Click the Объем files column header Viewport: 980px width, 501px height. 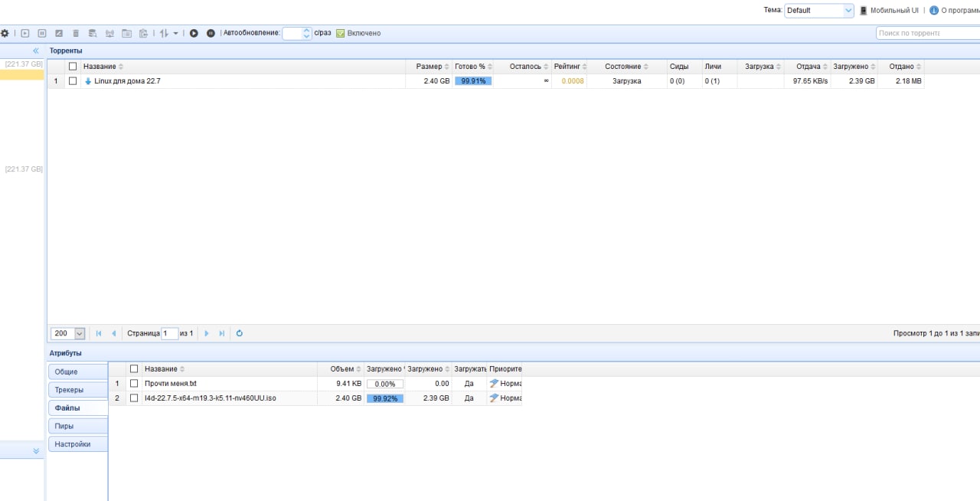(x=342, y=369)
